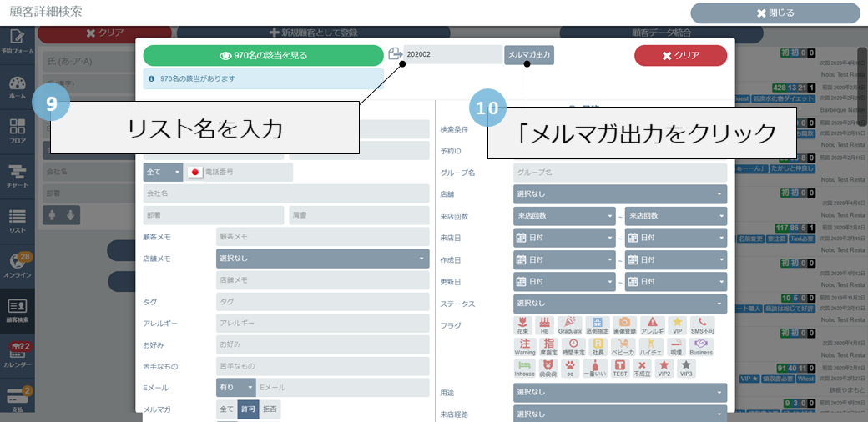The width and height of the screenshot is (868, 422).
Task: Select the アレルギ warning triangle flag
Action: point(653,324)
